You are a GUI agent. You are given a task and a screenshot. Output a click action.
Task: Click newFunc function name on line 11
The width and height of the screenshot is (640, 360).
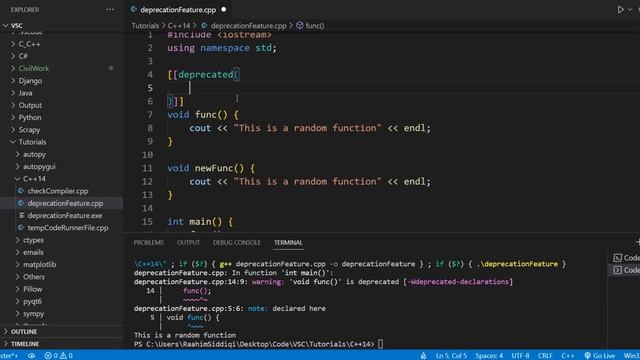[213, 168]
